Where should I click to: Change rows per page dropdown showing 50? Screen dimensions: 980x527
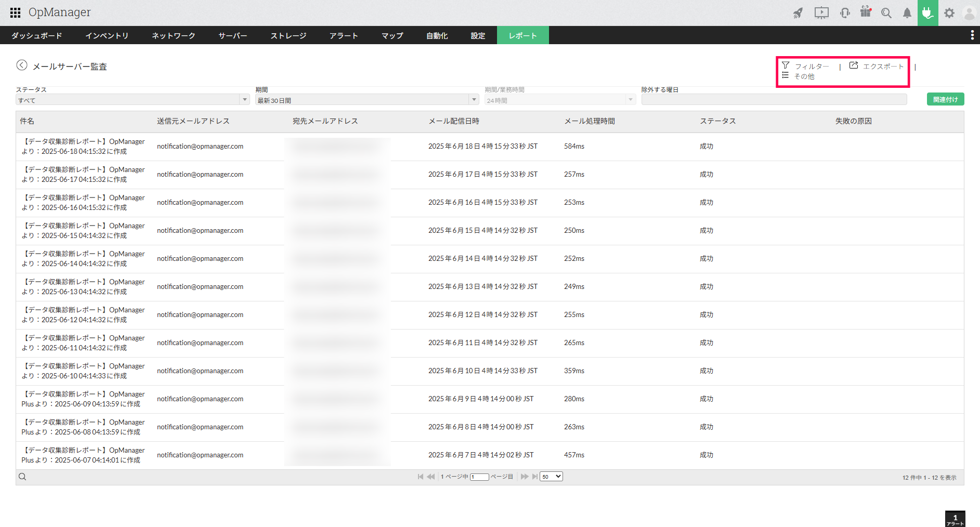click(551, 477)
